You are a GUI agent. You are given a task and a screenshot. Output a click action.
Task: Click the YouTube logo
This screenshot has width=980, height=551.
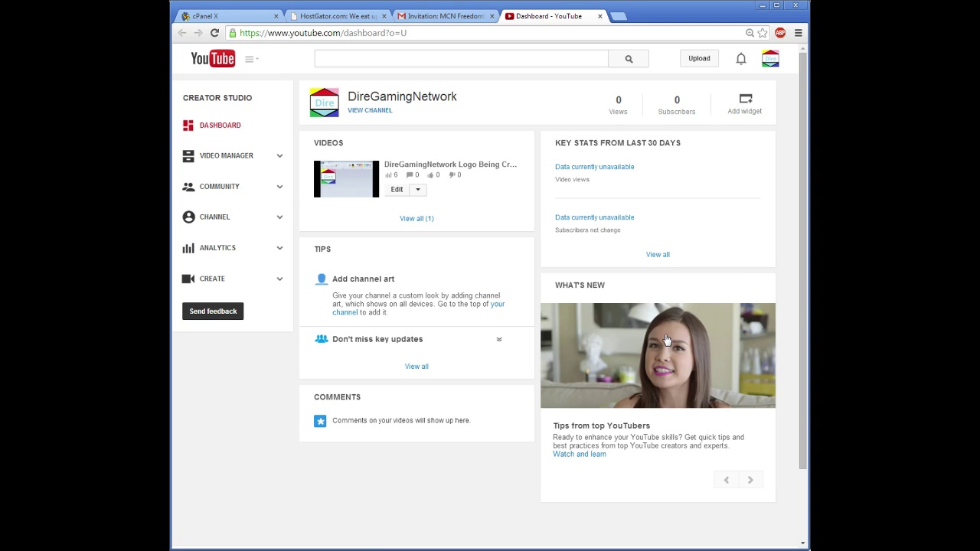[x=213, y=59]
